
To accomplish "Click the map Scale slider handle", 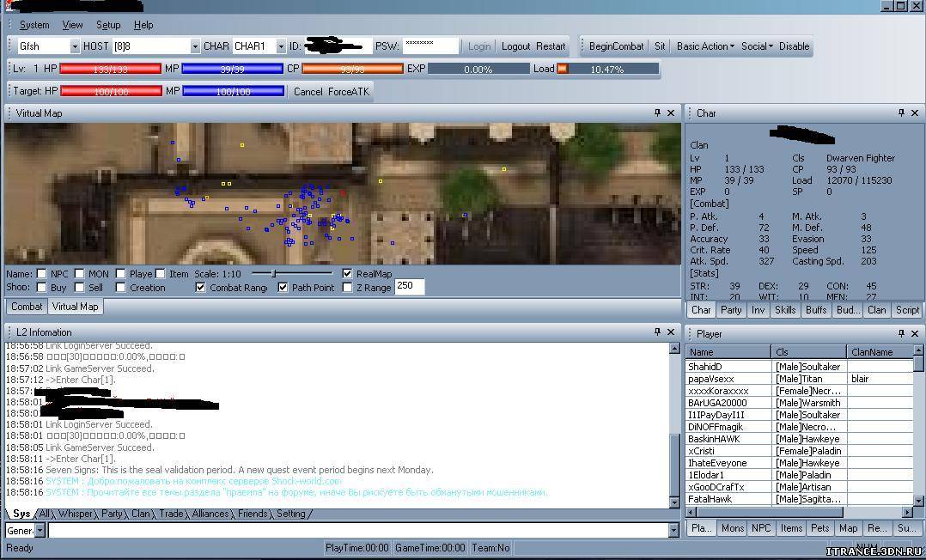I will [x=273, y=273].
